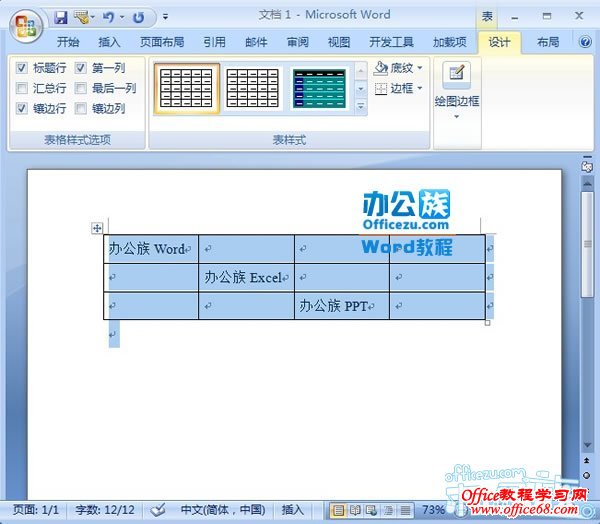Screen dimensions: 600x524
Task: Click the vertical scrollbar down arrow
Action: (587, 445)
